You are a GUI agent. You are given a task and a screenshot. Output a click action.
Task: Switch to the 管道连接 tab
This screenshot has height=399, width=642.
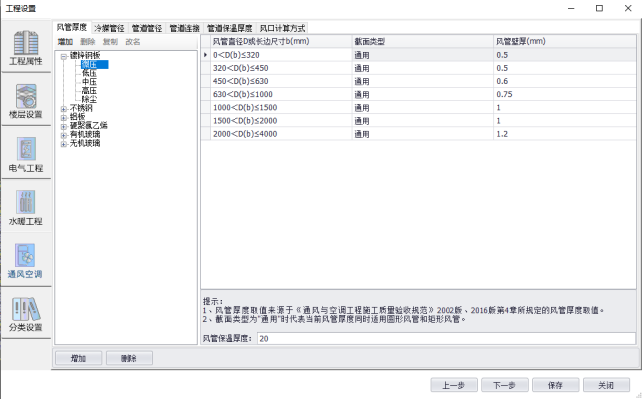pyautogui.click(x=184, y=28)
